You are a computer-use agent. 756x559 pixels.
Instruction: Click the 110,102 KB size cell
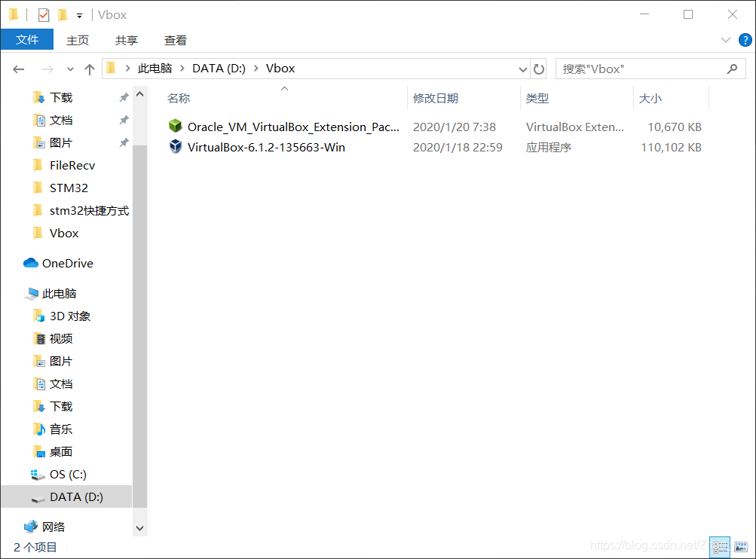(671, 147)
